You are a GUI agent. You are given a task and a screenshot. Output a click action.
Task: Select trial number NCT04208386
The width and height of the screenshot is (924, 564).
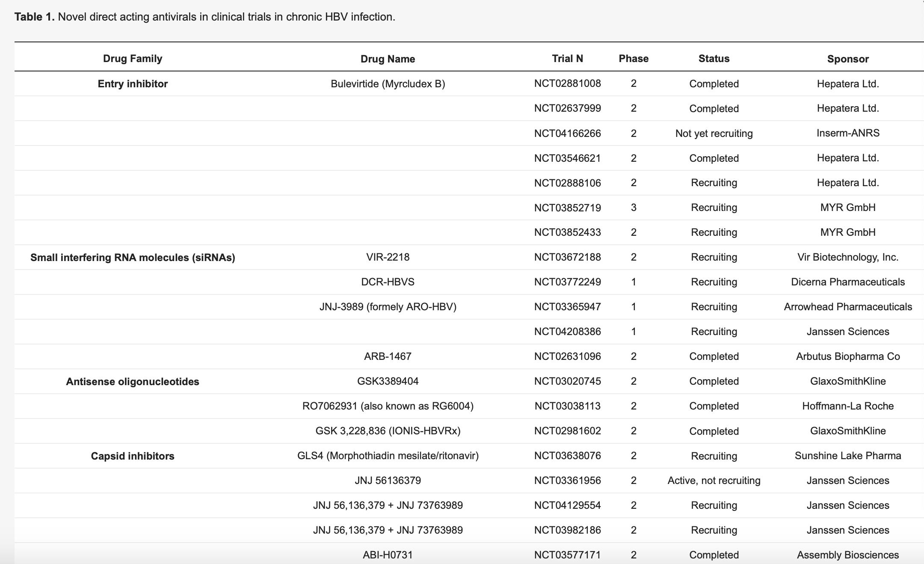coord(568,332)
